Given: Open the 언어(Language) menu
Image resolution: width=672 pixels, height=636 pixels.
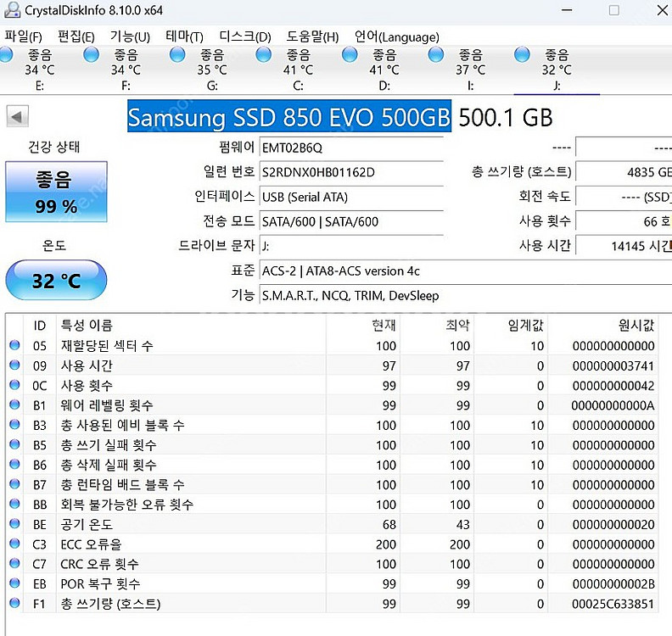Looking at the screenshot, I should tap(396, 36).
